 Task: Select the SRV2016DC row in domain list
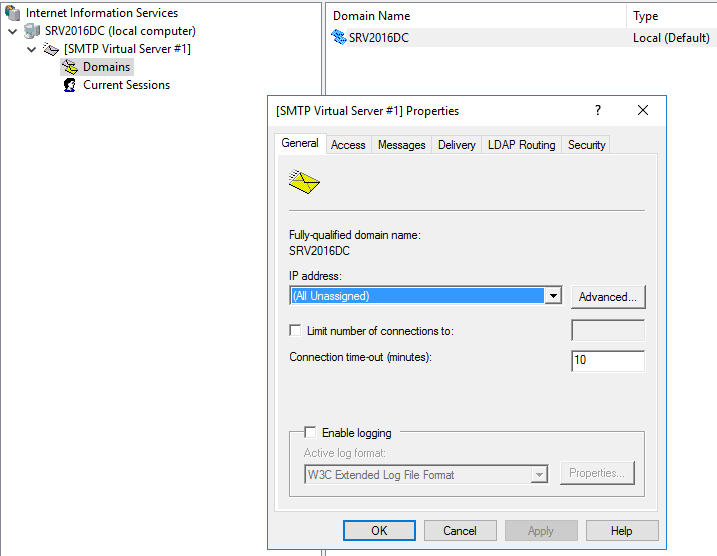tap(522, 37)
